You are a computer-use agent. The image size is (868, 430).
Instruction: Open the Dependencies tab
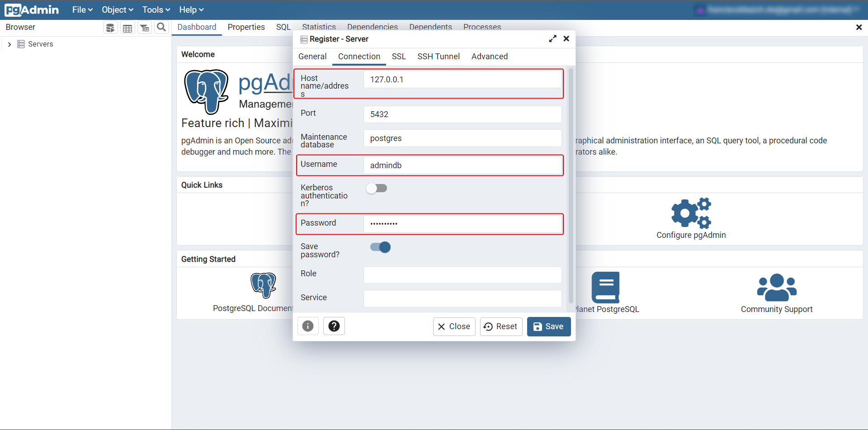[373, 27]
